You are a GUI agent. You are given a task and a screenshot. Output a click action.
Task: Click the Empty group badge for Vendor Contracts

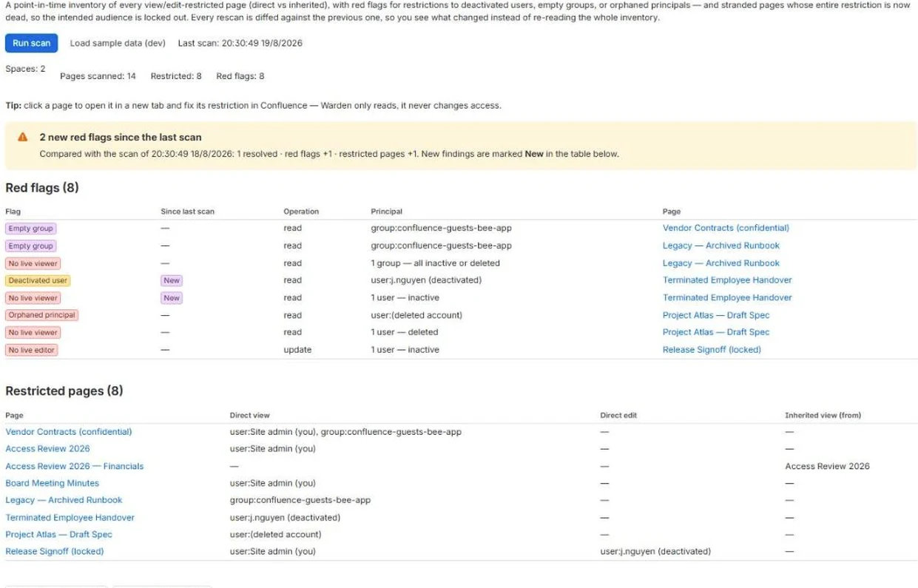pos(31,229)
